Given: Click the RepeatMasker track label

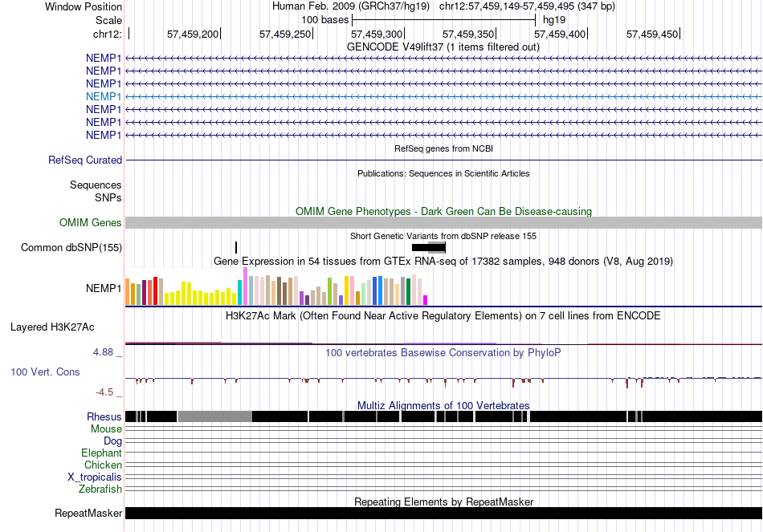Looking at the screenshot, I should 88,513.
